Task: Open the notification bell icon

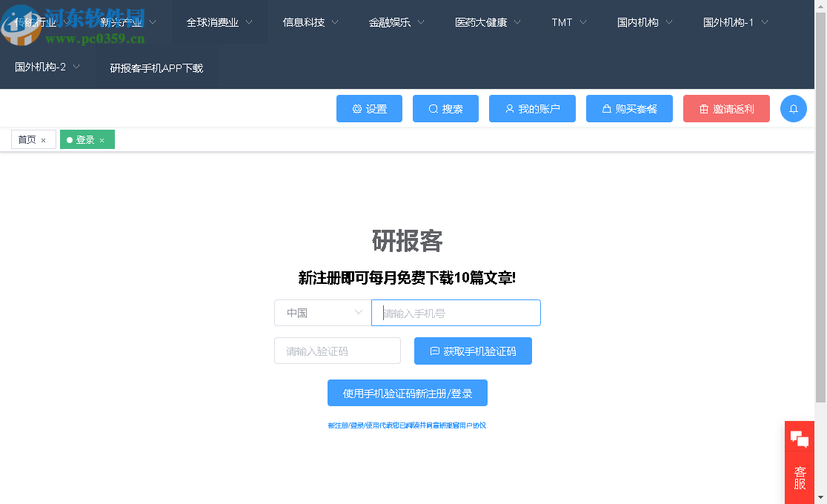Action: tap(794, 108)
